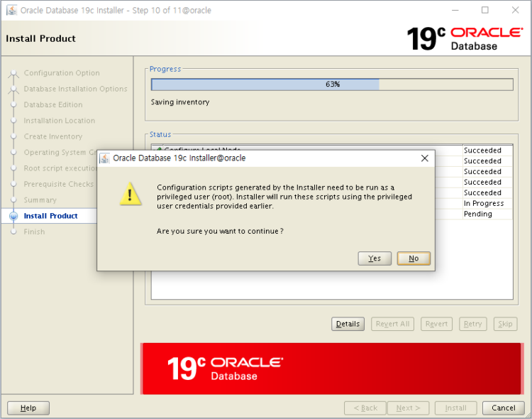This screenshot has height=419, width=532.
Task: Click the Java icon in dialog title bar
Action: (x=104, y=158)
